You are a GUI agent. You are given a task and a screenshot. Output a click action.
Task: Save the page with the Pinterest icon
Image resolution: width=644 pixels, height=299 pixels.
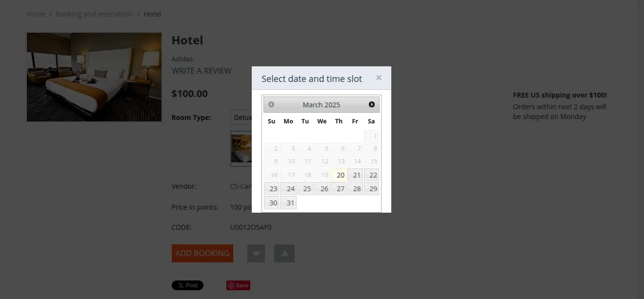(238, 285)
